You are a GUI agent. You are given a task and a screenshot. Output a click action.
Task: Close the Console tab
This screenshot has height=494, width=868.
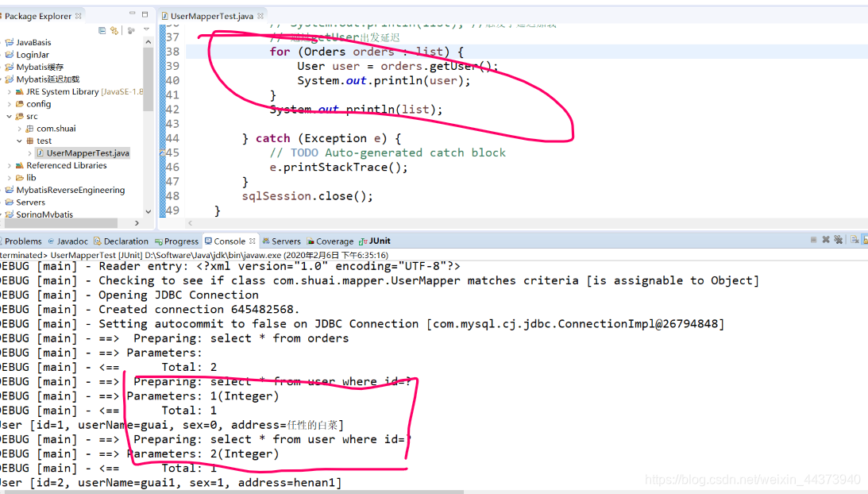tap(253, 241)
